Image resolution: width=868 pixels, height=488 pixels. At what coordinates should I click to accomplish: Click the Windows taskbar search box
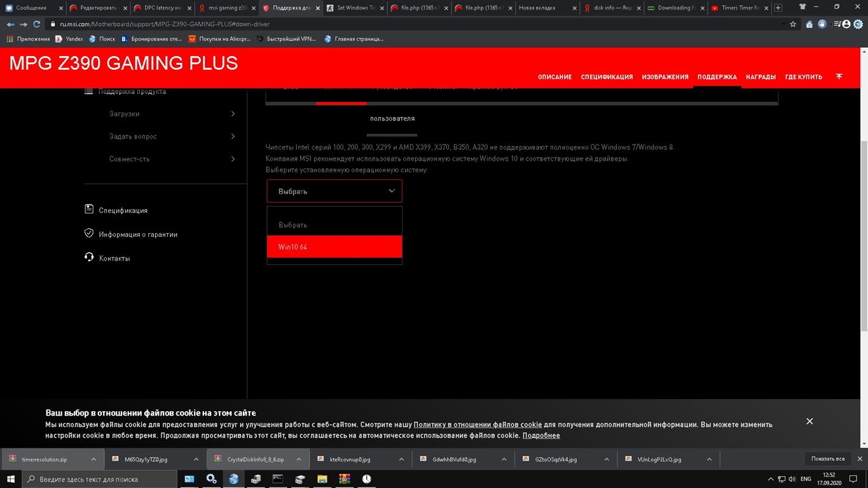tap(101, 478)
